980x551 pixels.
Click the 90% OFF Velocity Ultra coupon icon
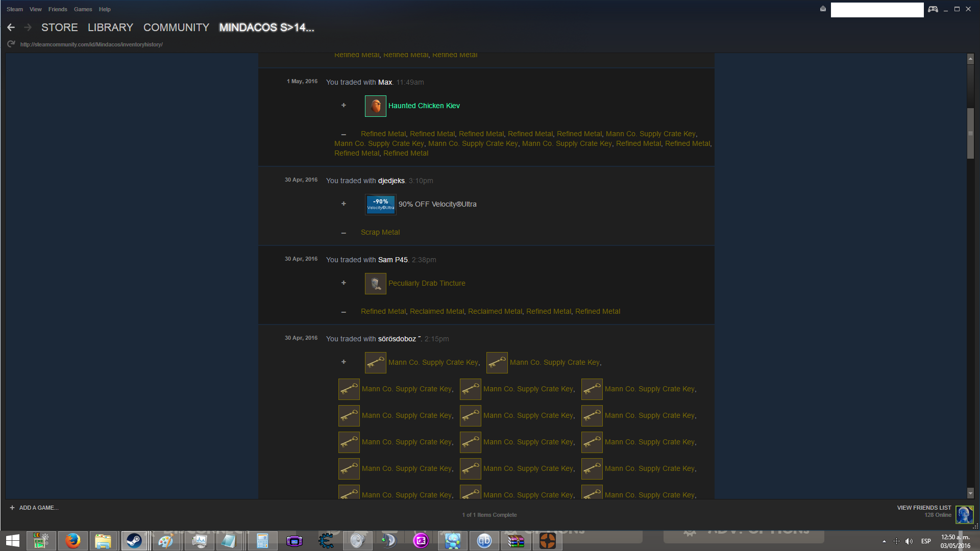[x=380, y=204]
